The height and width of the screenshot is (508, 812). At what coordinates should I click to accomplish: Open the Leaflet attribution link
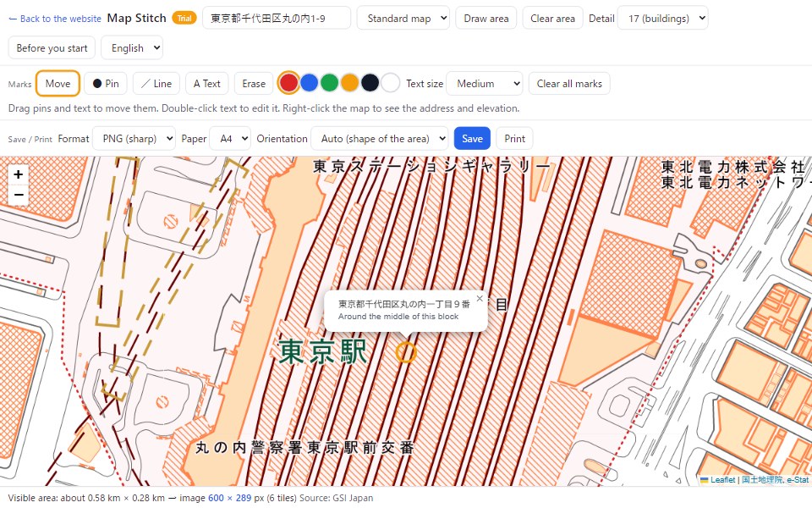718,480
